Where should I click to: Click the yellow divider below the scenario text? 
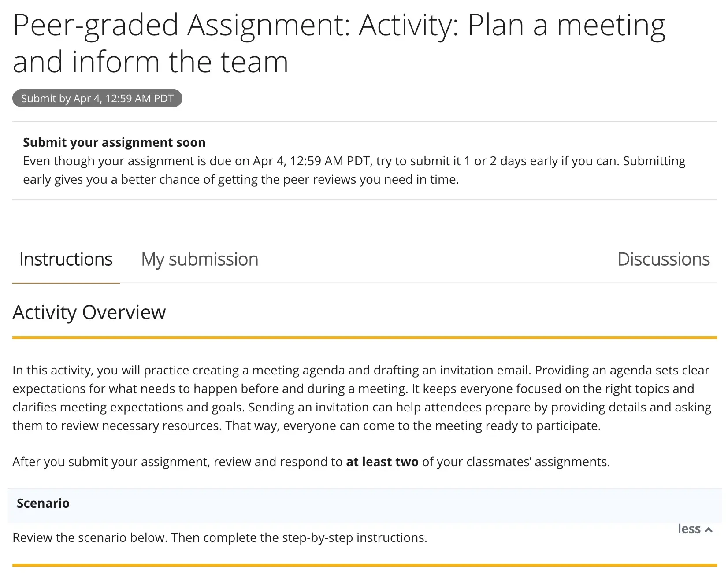pyautogui.click(x=365, y=565)
